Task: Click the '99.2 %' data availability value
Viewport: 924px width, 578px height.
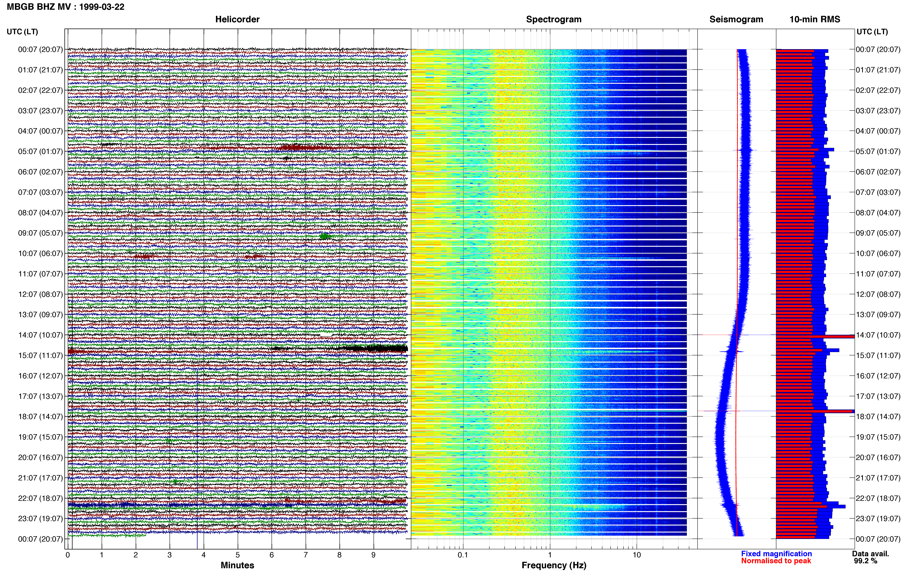Action: click(x=865, y=561)
